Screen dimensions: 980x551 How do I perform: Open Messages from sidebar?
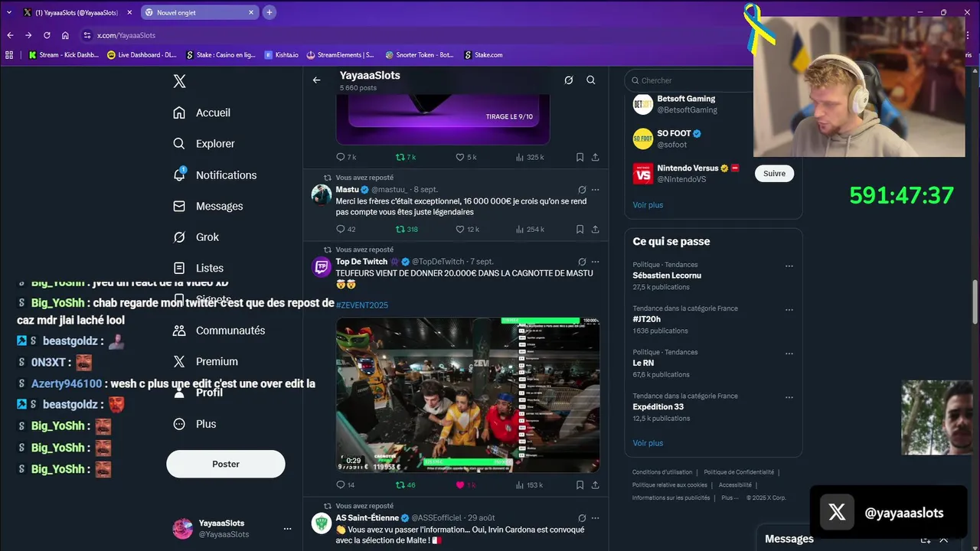[208, 207]
